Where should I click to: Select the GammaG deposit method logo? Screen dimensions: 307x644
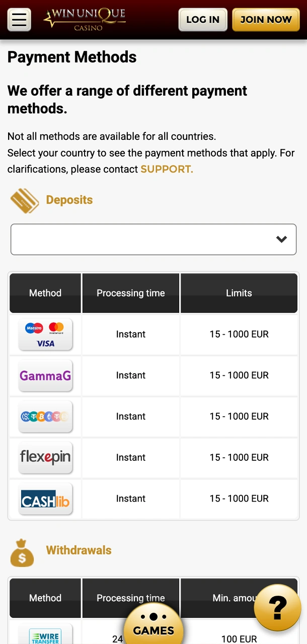click(x=45, y=375)
